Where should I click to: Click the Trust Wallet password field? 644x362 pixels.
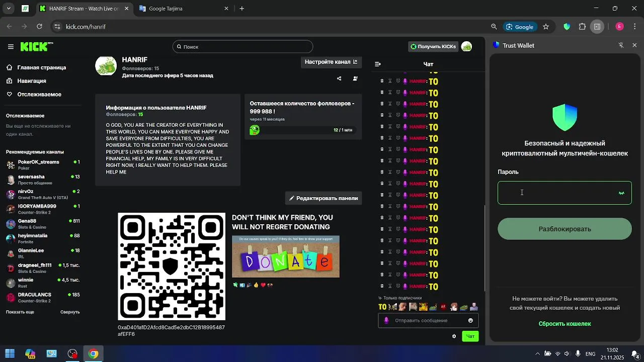coord(565,193)
